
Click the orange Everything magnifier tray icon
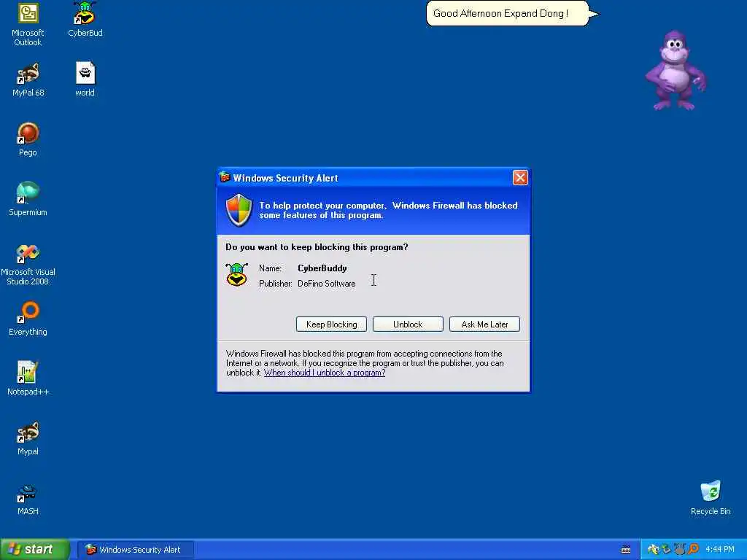pyautogui.click(x=693, y=550)
